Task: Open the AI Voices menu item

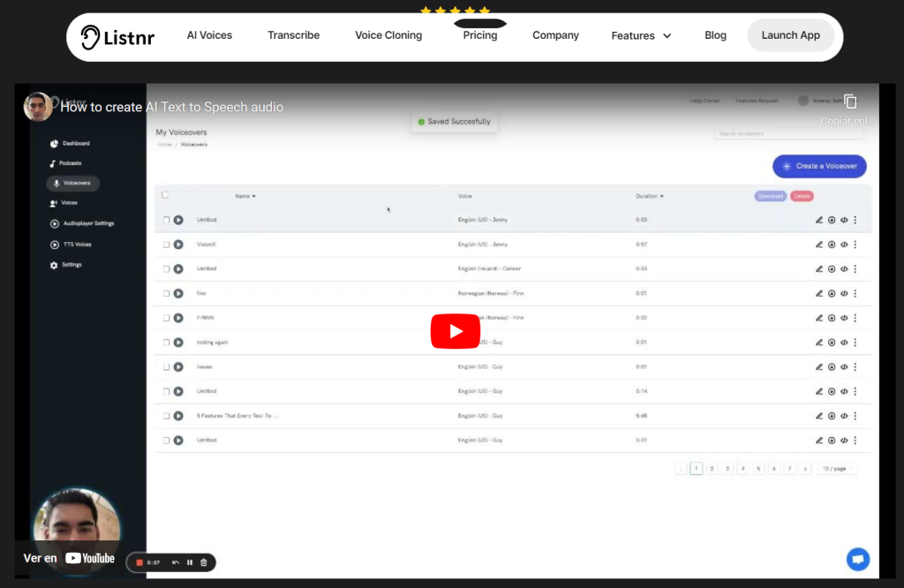Action: point(209,35)
